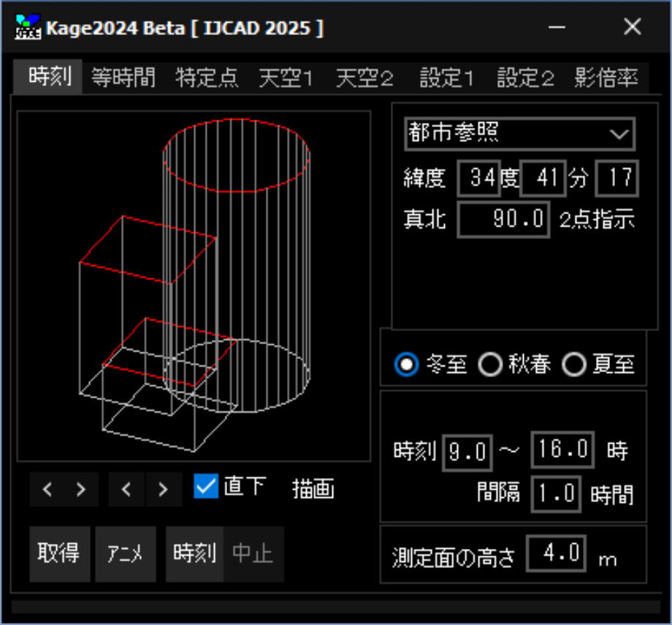The height and width of the screenshot is (625, 672).
Task: Go to the 設定1 tab
Action: click(446, 77)
